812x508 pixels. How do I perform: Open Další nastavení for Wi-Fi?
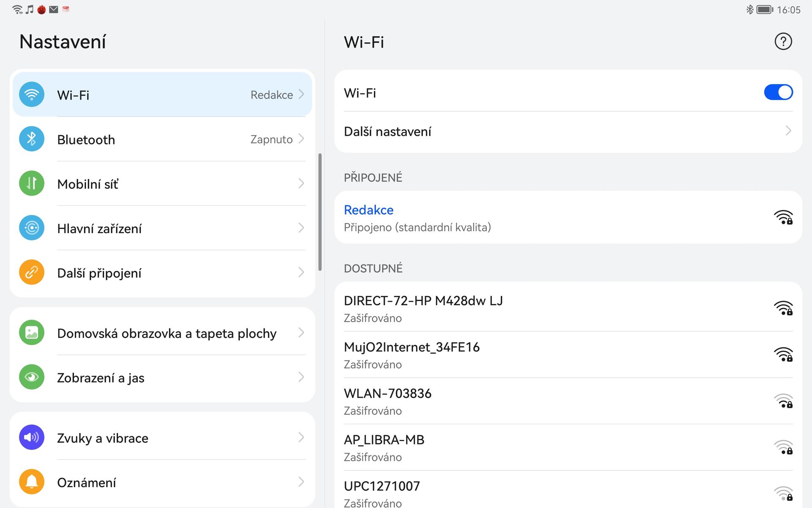tap(568, 131)
